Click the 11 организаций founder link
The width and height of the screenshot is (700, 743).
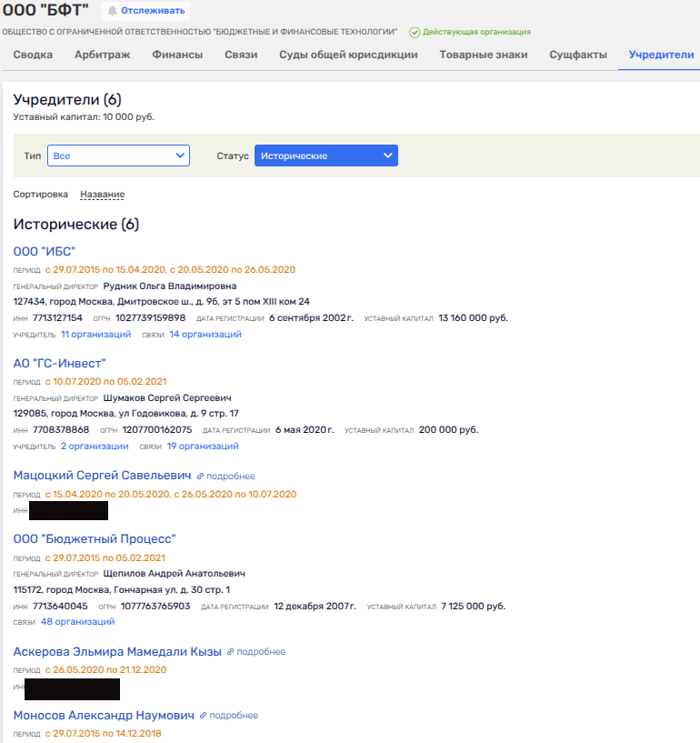coord(95,335)
